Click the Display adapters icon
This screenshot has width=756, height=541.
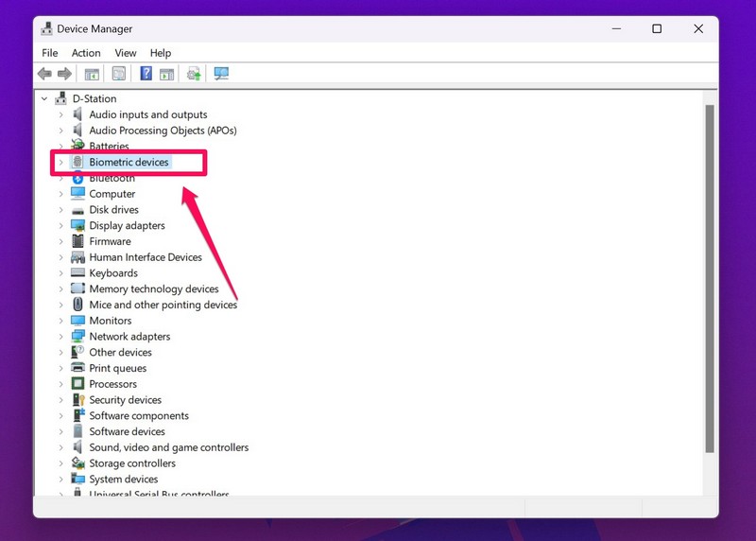[78, 225]
